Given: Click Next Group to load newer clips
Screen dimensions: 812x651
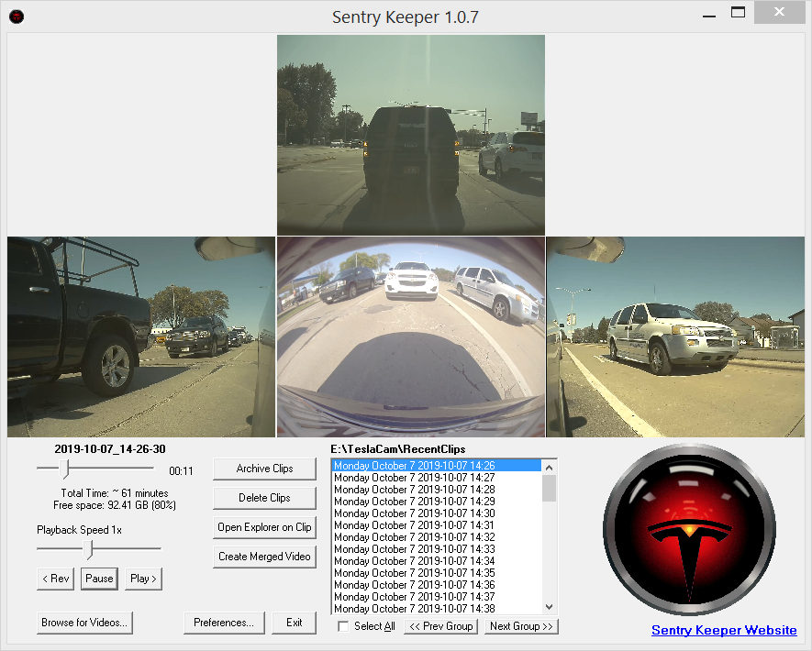Looking at the screenshot, I should coord(520,626).
